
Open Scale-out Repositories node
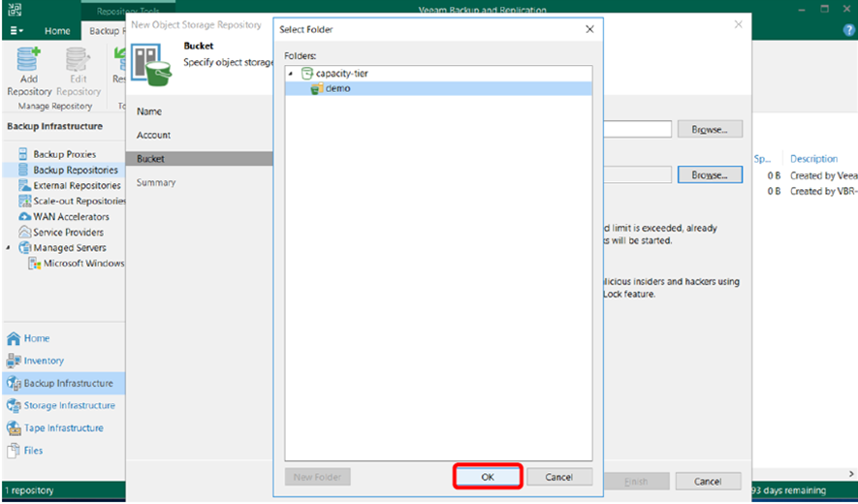79,201
